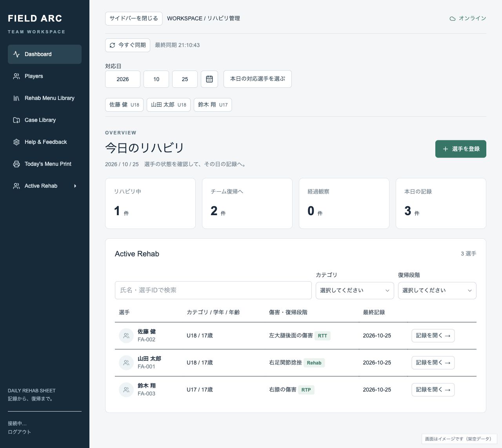The image size is (502, 448).
Task: Click the Dashboard activity icon in sidebar
Action: pyautogui.click(x=16, y=54)
